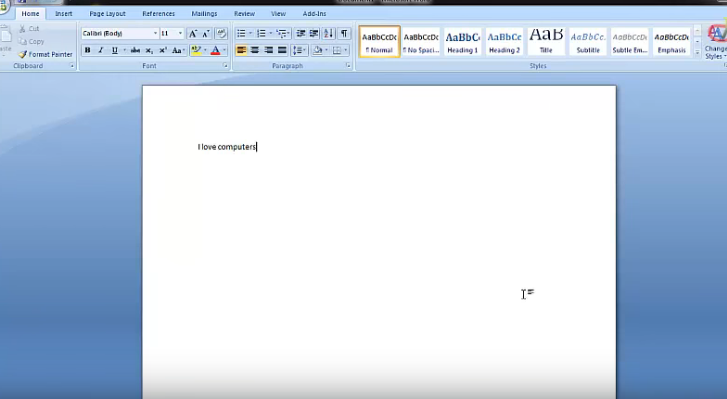Select Center alignment
Screen dimensions: 727x399
255,50
